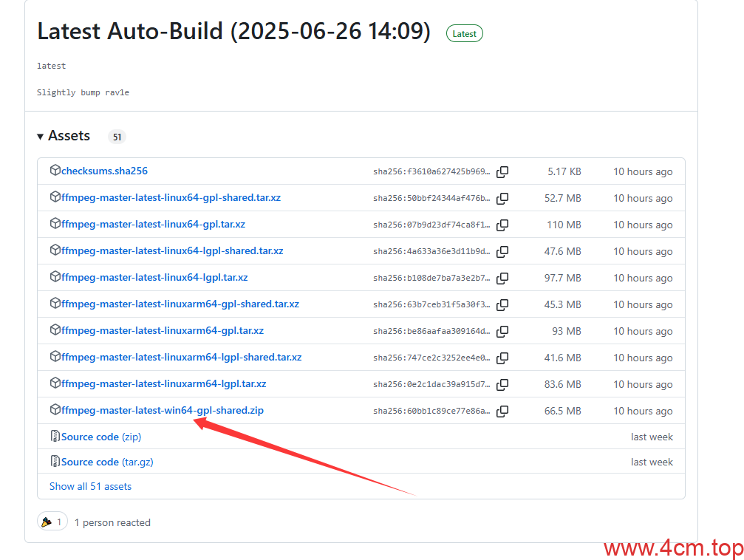Download Source code (tar.gz)
Image resolution: width=744 pixels, height=560 pixels.
(107, 462)
